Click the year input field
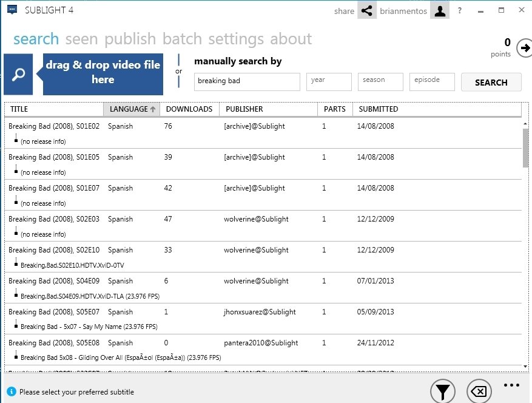This screenshot has height=403, width=532. coord(329,82)
